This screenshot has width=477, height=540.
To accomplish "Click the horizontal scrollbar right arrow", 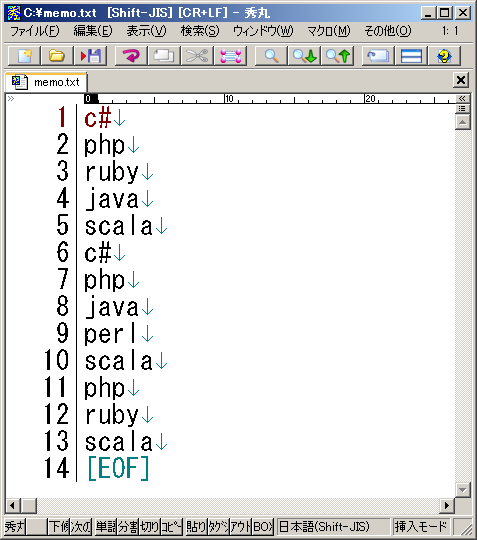I will 447,506.
